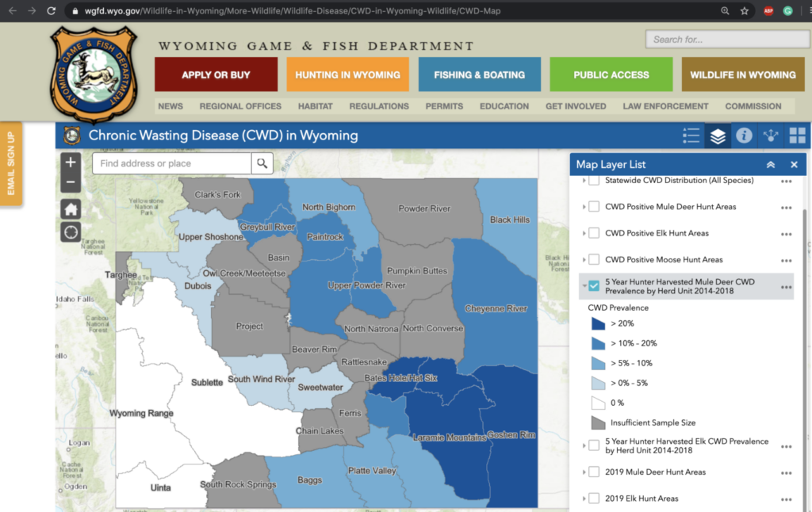Close the Map Layer List panel

click(x=794, y=165)
